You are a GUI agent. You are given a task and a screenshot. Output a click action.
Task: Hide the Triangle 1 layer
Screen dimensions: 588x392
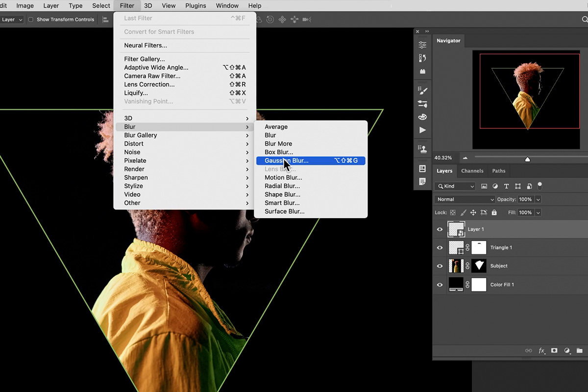coord(440,247)
